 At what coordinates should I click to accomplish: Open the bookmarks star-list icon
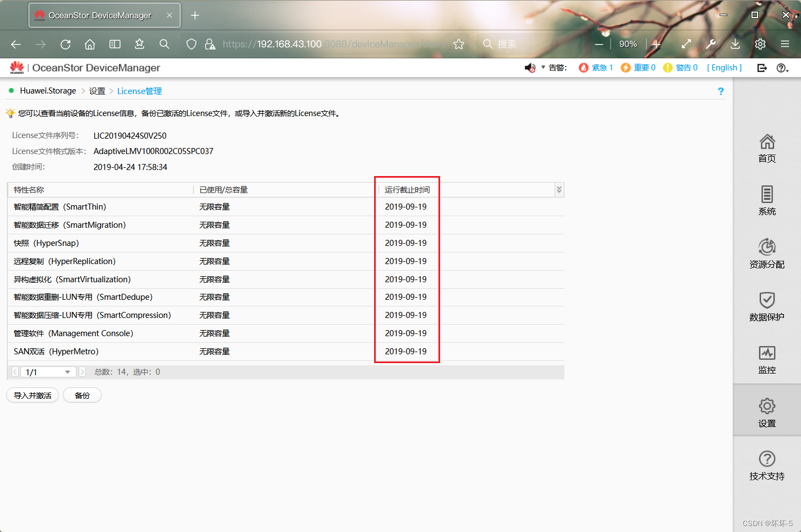(x=139, y=44)
